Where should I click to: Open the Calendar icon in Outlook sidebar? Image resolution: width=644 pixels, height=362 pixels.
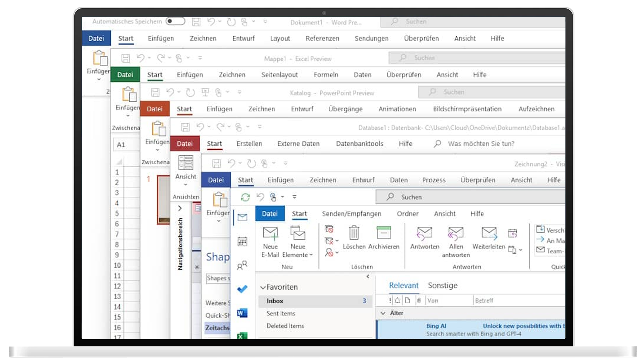[x=242, y=241]
